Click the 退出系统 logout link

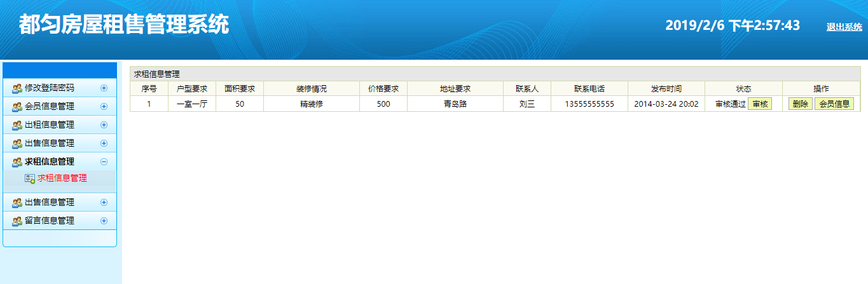844,27
